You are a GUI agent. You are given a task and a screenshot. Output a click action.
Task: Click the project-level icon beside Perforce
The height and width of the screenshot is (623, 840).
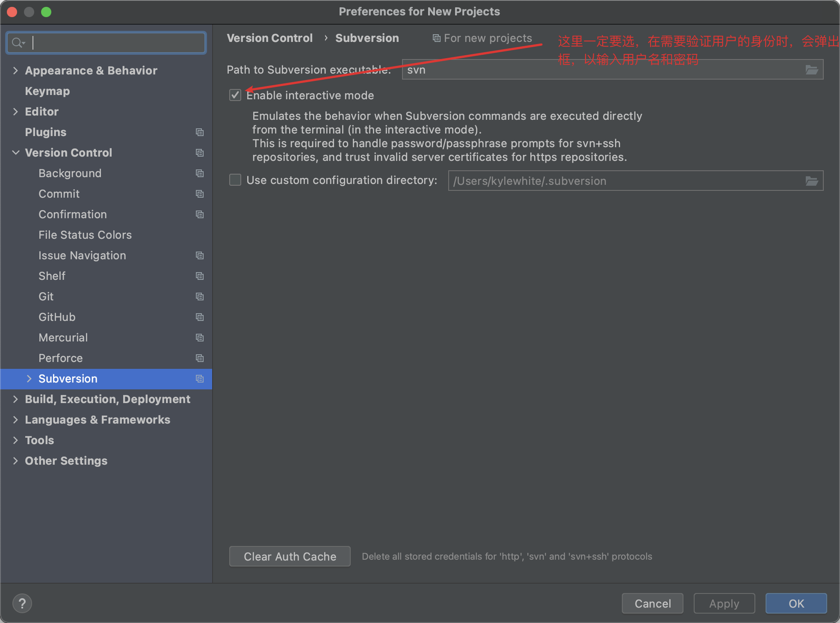[x=200, y=358]
